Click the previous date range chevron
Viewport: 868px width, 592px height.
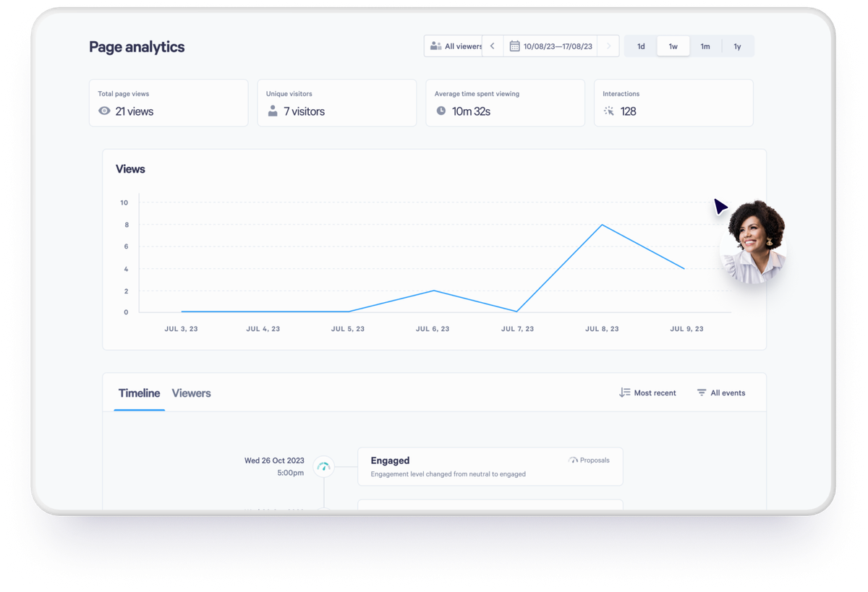pos(493,46)
